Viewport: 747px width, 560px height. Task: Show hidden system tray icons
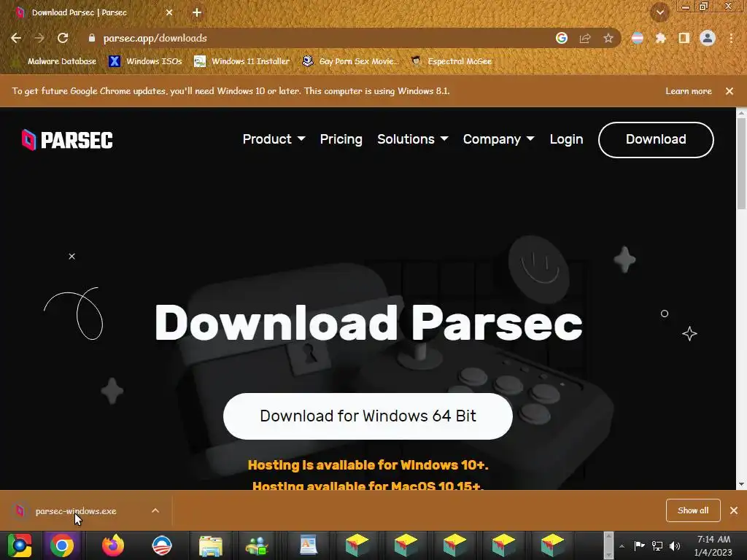tap(622, 546)
